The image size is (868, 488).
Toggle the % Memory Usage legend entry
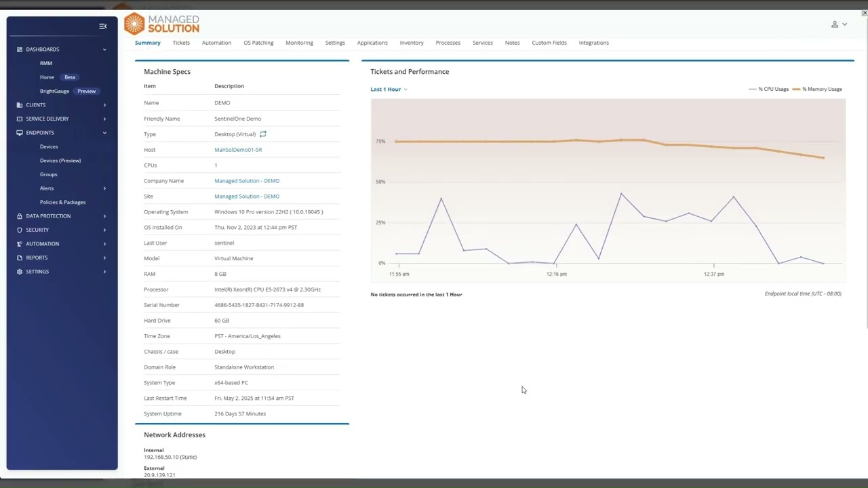pos(817,89)
